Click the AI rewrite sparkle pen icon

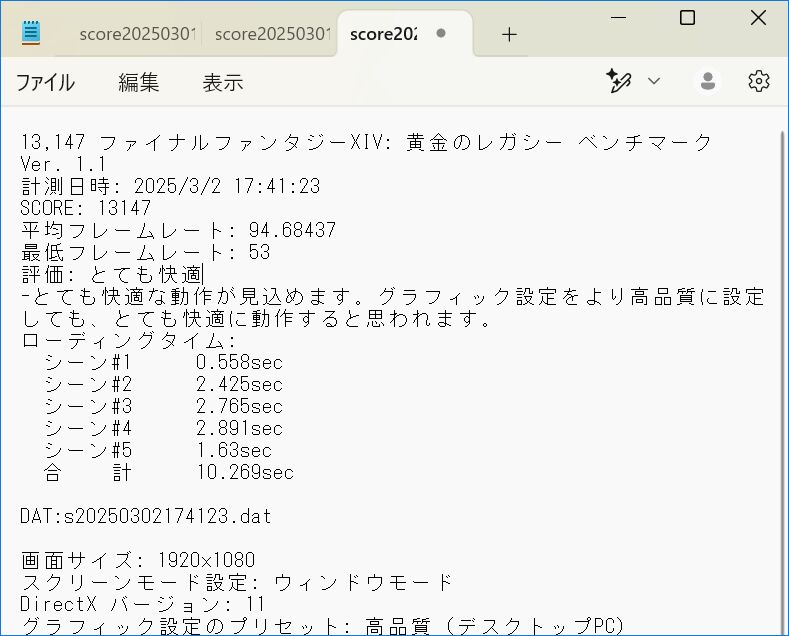click(x=618, y=81)
